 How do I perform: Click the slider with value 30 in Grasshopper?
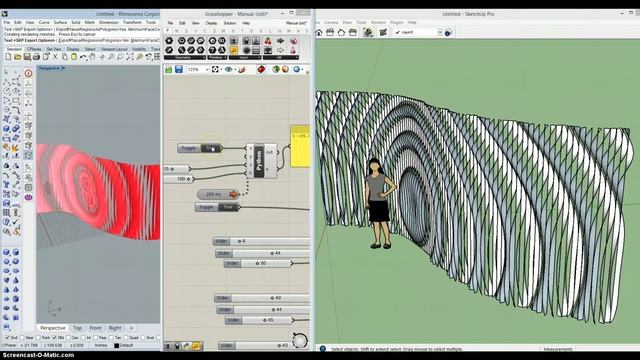258,264
